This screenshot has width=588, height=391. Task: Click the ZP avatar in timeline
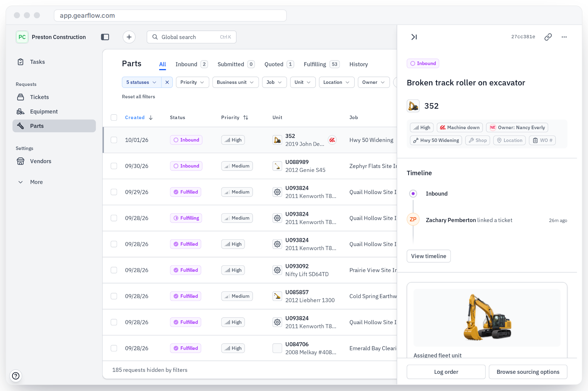(x=413, y=219)
